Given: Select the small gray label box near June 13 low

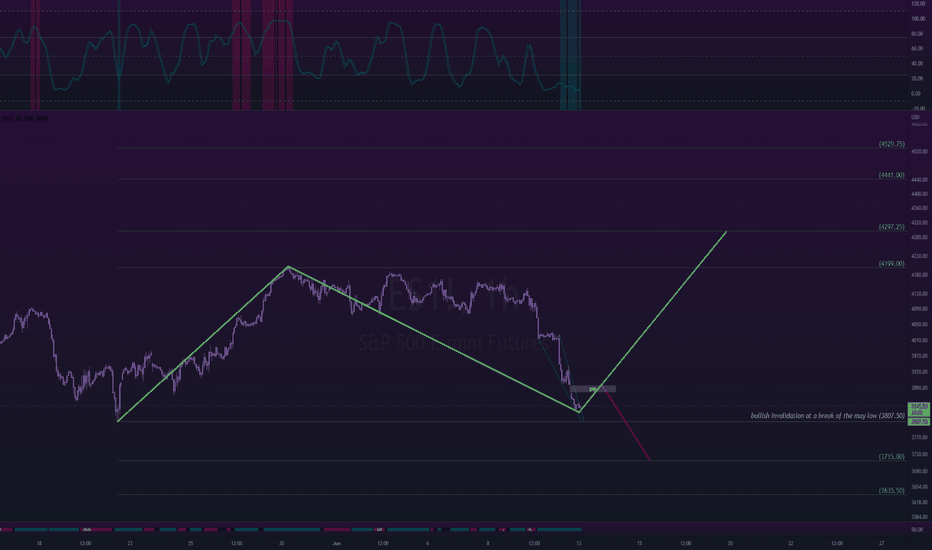Looking at the screenshot, I should point(593,389).
